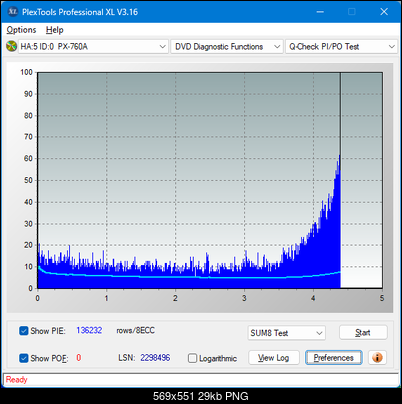Image resolution: width=402 pixels, height=404 pixels.
Task: Click the rows/8ECC label
Action: click(135, 330)
